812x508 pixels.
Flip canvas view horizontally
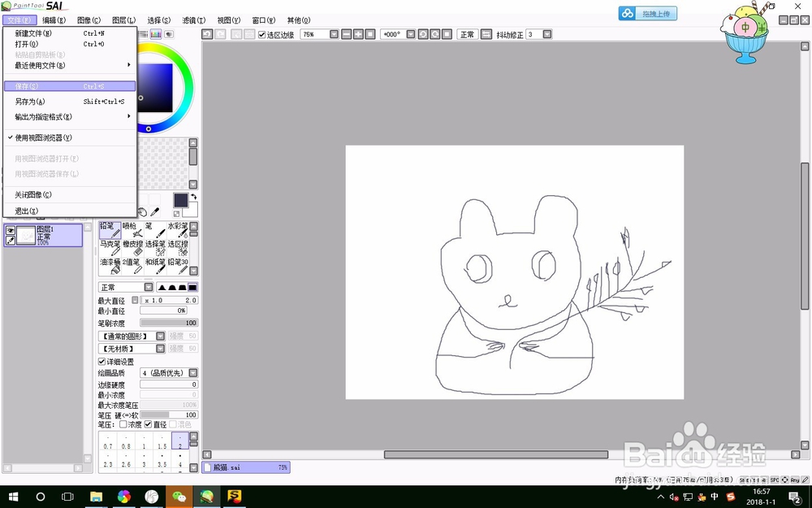(x=486, y=34)
